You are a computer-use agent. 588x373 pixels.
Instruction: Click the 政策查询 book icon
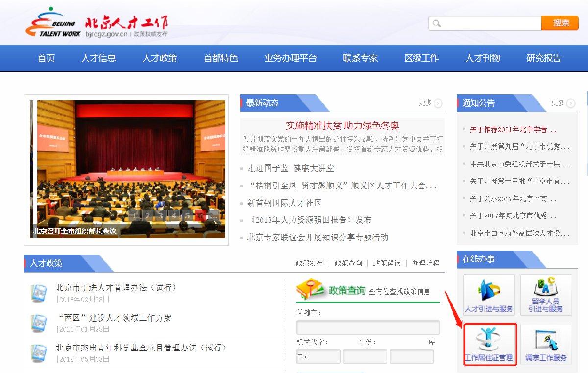[311, 289]
